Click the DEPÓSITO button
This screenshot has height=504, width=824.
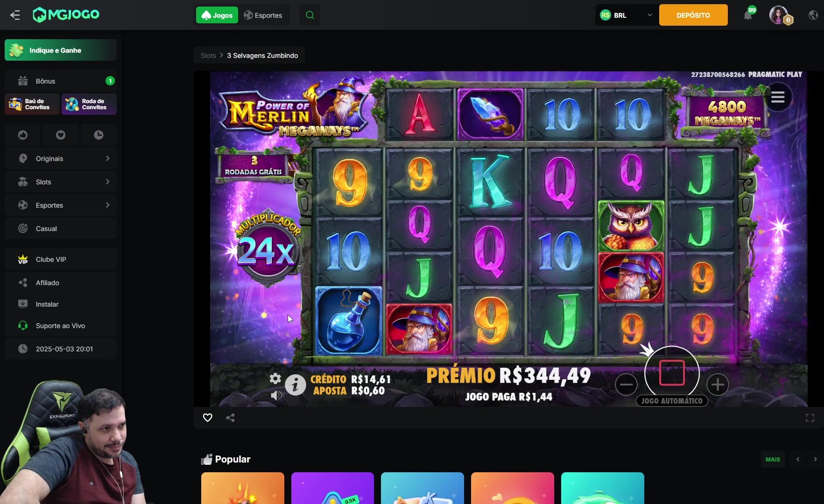click(x=693, y=15)
